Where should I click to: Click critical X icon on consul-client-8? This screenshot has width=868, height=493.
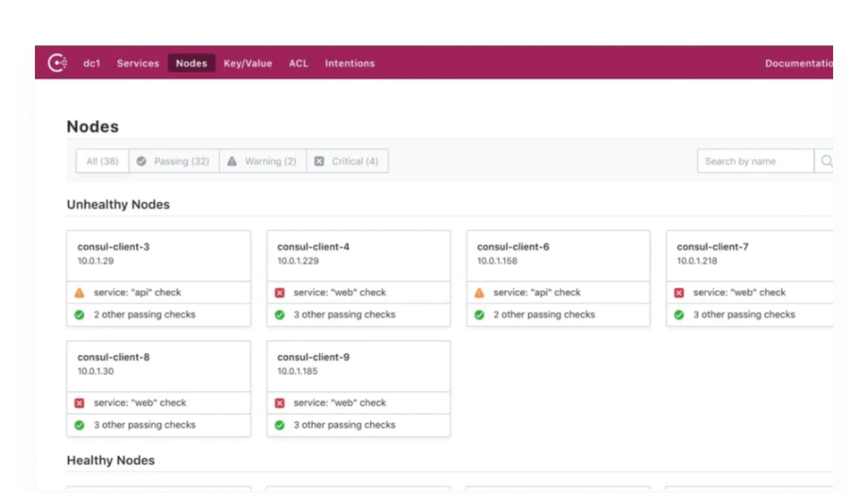(x=79, y=403)
